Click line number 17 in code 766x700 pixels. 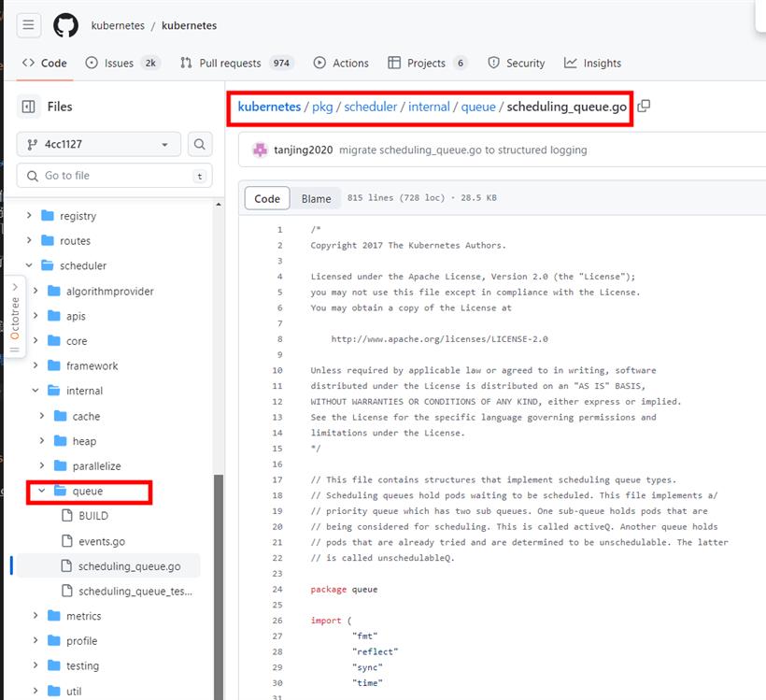tap(277, 479)
